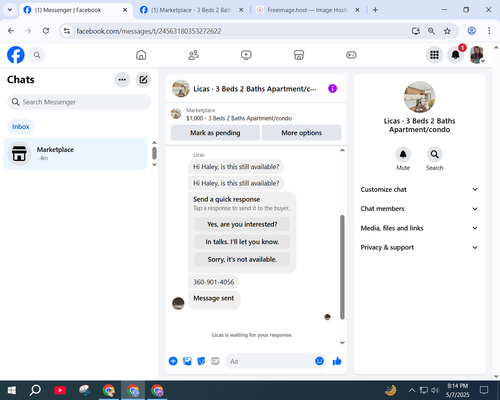Open the Windows Start menu

(12, 390)
